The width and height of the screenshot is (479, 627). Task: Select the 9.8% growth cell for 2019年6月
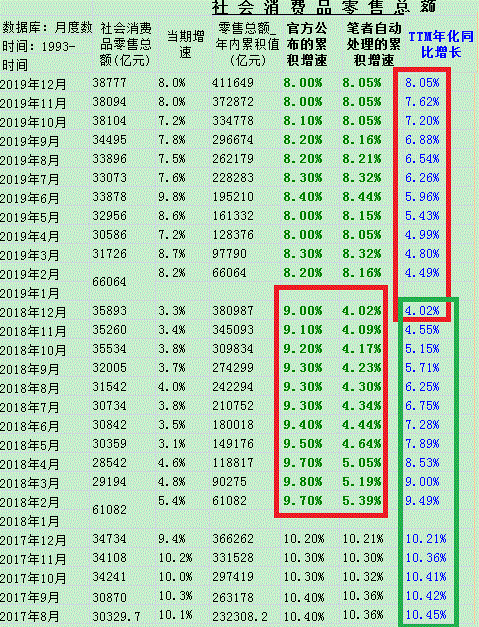172,197
